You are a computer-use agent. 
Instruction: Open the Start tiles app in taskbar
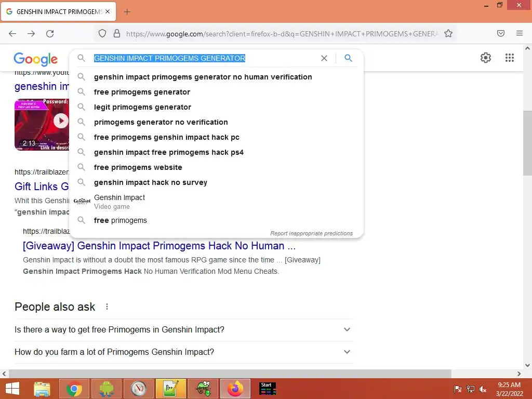(268, 389)
